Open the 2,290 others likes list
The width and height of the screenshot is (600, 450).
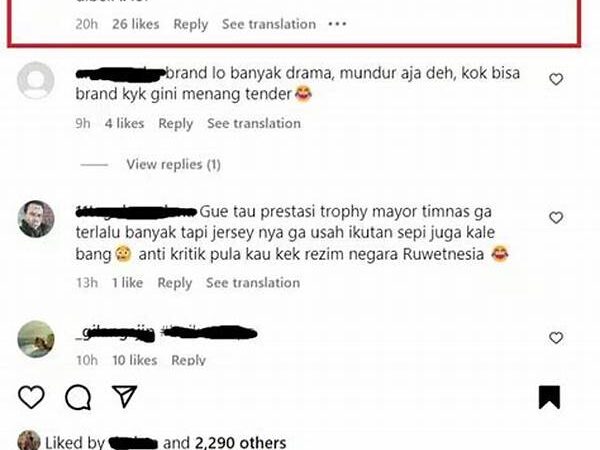(241, 443)
